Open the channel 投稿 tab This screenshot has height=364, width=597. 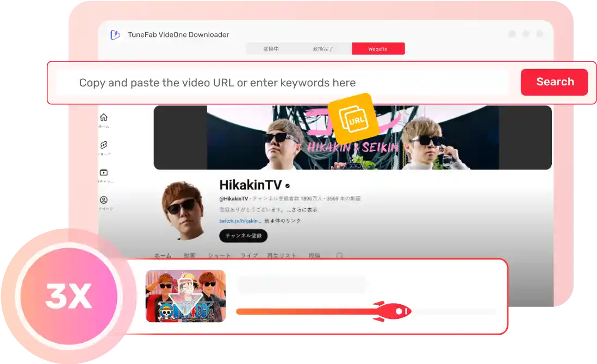click(x=314, y=256)
